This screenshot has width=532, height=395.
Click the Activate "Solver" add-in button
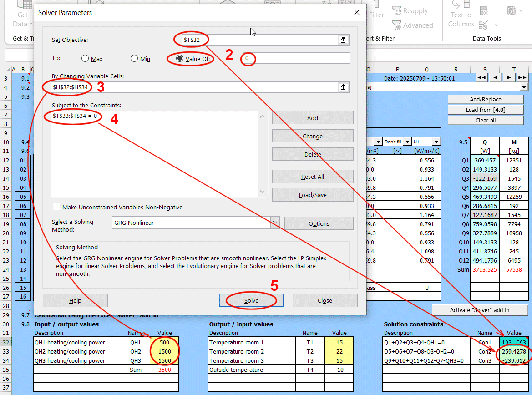pos(480,310)
